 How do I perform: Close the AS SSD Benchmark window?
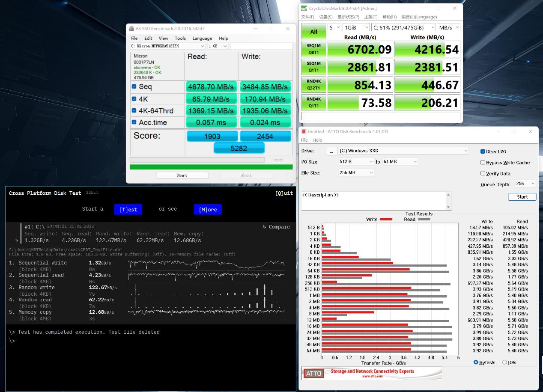pos(288,29)
